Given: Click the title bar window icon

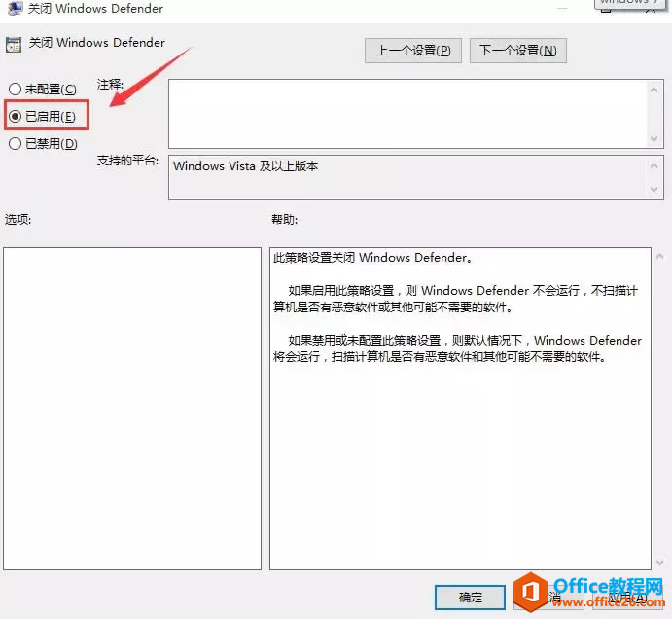Looking at the screenshot, I should click(15, 8).
